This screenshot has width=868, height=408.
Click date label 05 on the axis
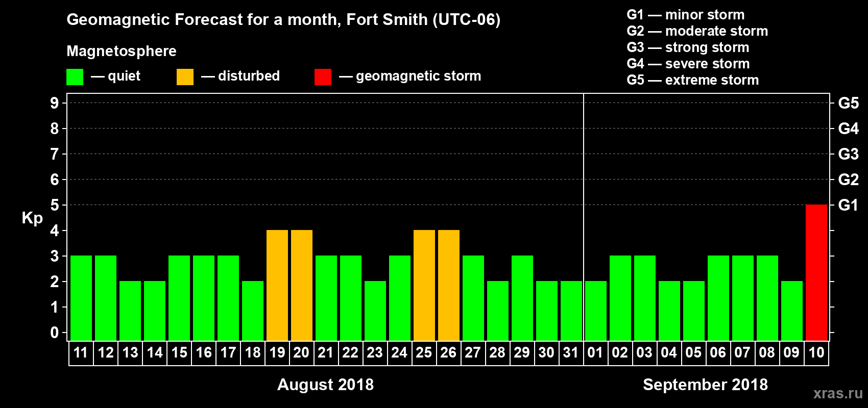693,352
